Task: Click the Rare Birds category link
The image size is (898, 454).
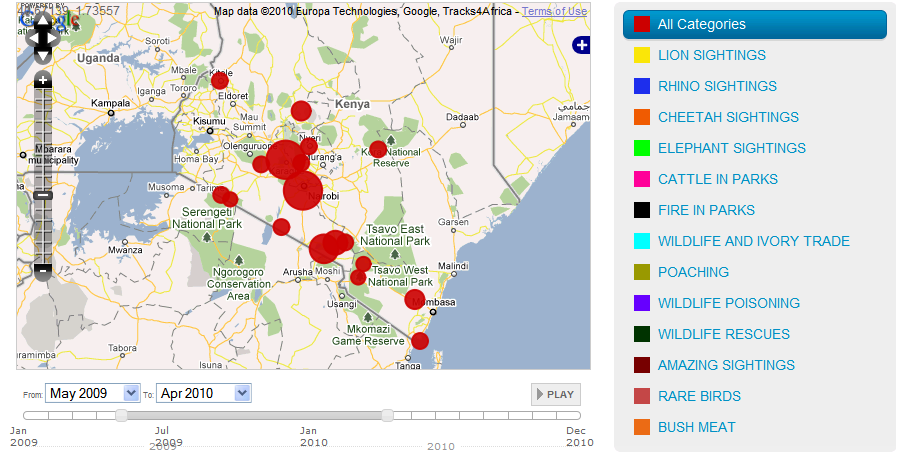Action: [x=699, y=396]
